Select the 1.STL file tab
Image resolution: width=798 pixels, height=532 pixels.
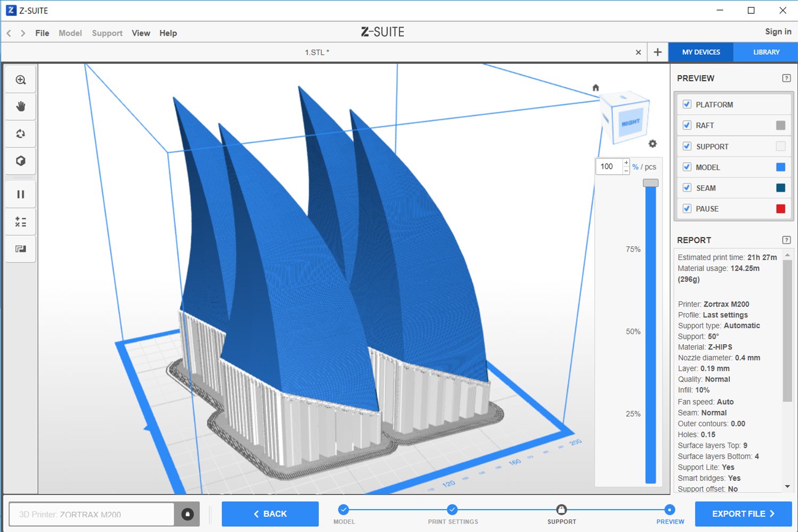pyautogui.click(x=317, y=52)
